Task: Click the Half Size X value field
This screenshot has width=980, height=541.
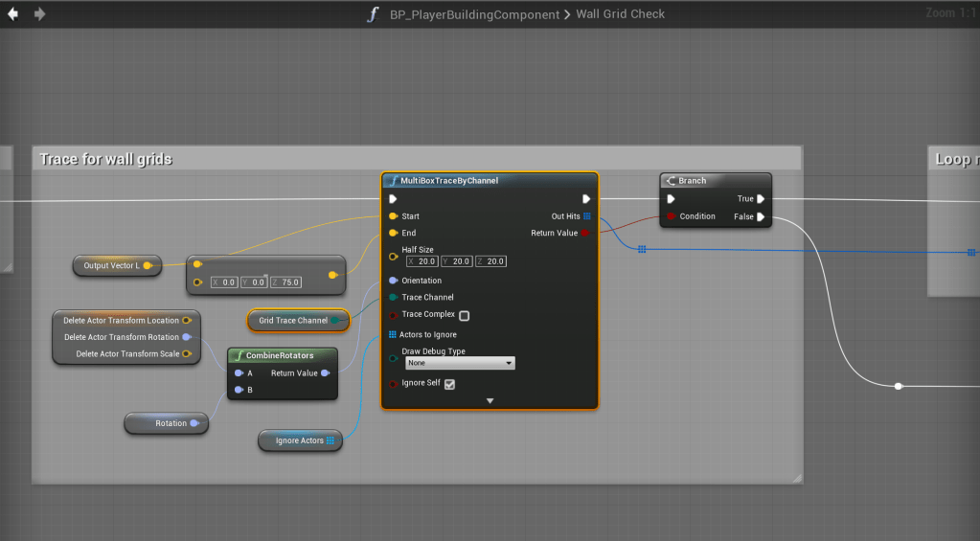Action: 425,261
